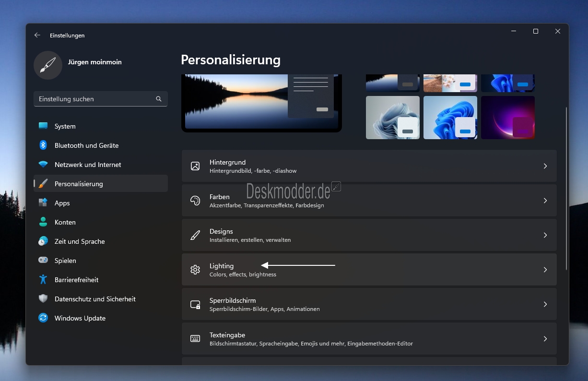Go to Datenschutz und Sicherheit
The height and width of the screenshot is (381, 588).
[101, 299]
